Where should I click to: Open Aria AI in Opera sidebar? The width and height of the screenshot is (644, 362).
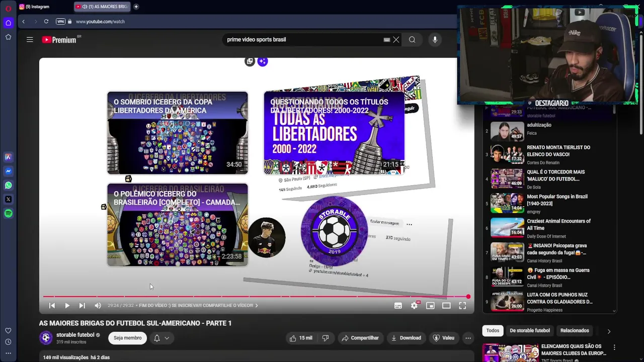[x=8, y=157]
